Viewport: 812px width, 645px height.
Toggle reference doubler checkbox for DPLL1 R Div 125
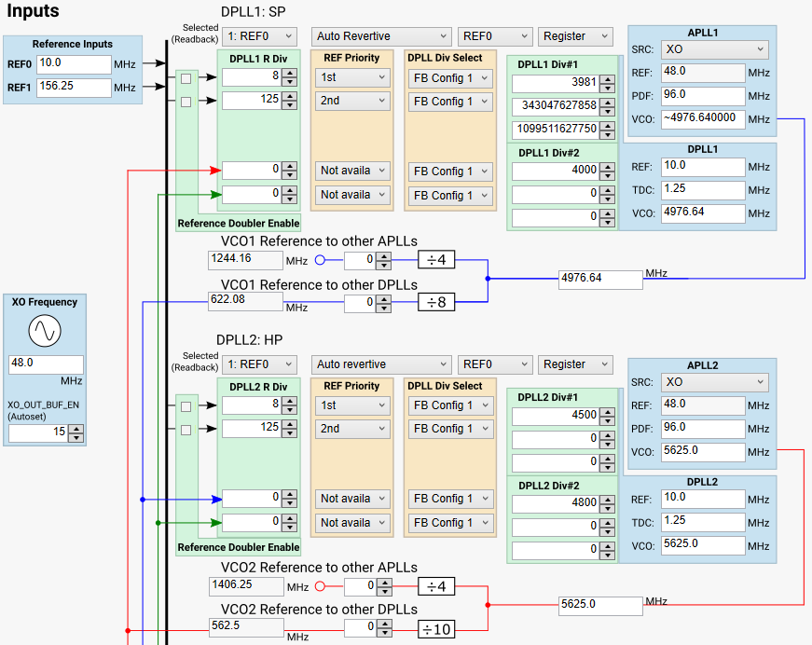186,102
